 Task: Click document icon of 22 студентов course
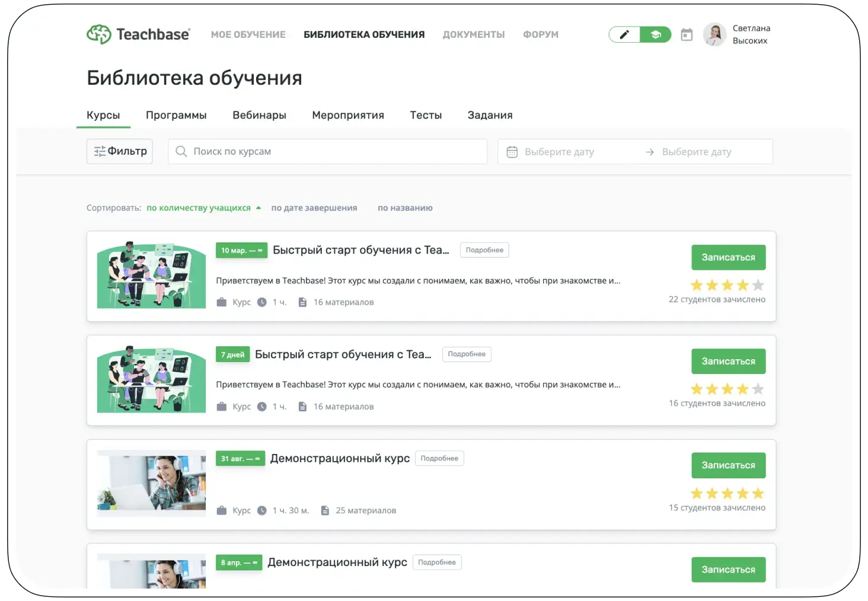point(302,302)
